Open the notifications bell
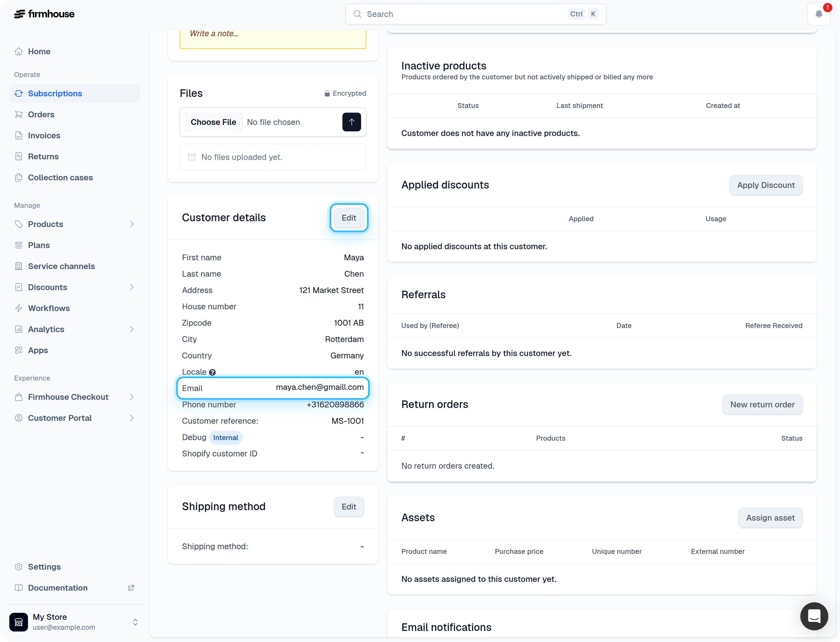The image size is (840, 642). pos(819,14)
